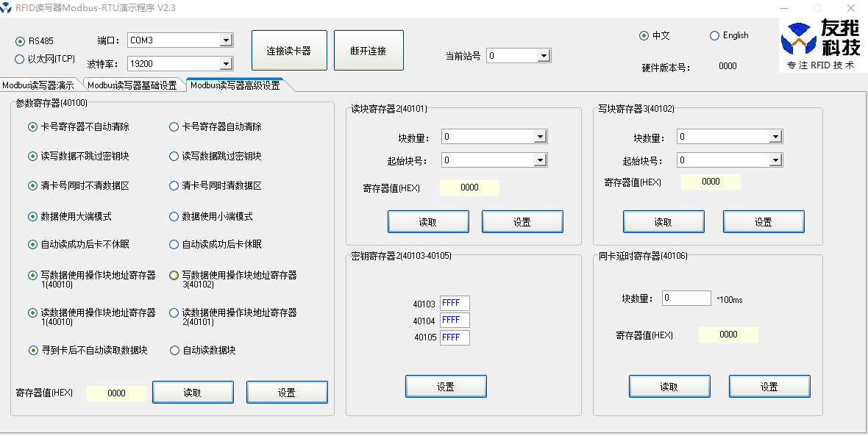Click 设置 in the 密钥寄存器 panel

click(446, 386)
